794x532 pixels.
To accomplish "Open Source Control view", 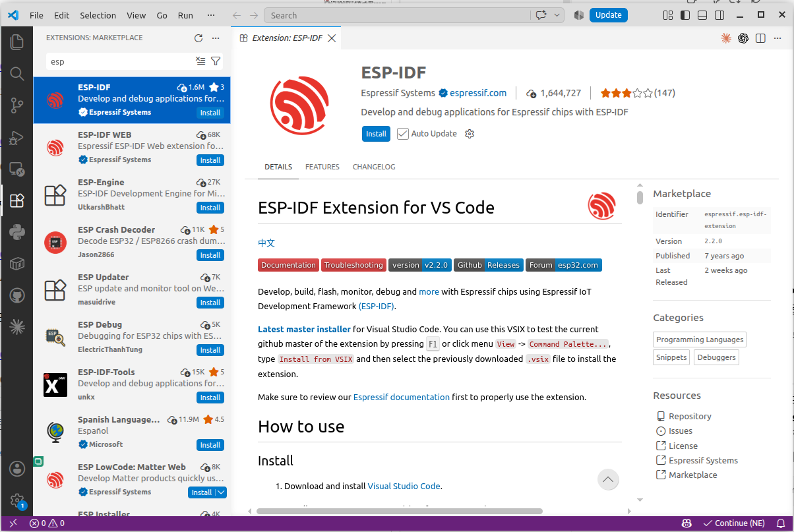I will pyautogui.click(x=17, y=105).
